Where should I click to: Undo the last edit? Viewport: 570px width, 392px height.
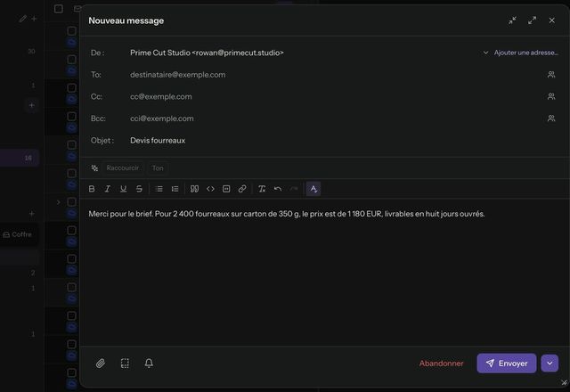278,189
